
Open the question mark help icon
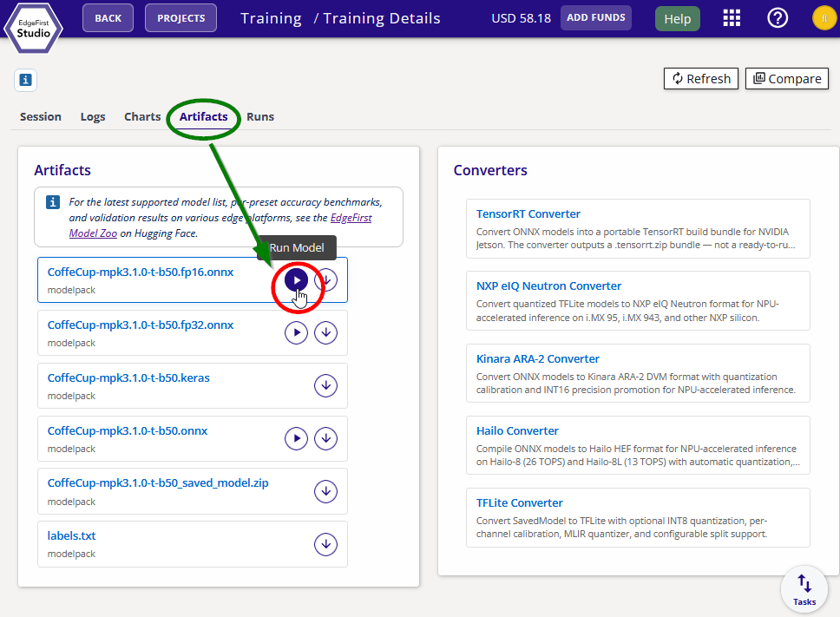(778, 18)
